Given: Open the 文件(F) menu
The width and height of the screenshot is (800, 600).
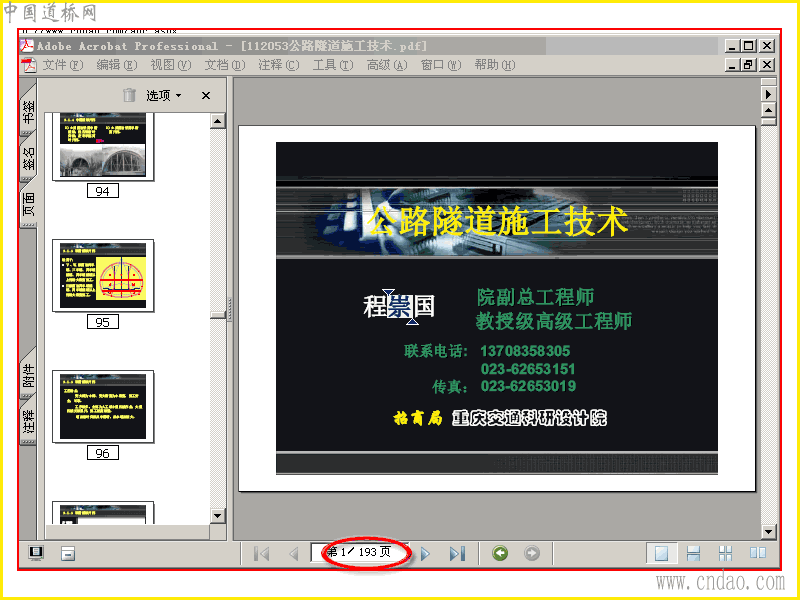Looking at the screenshot, I should pyautogui.click(x=62, y=65).
